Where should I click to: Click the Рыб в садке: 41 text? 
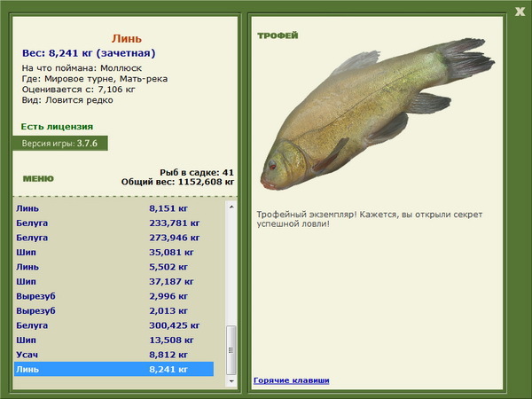(x=197, y=172)
